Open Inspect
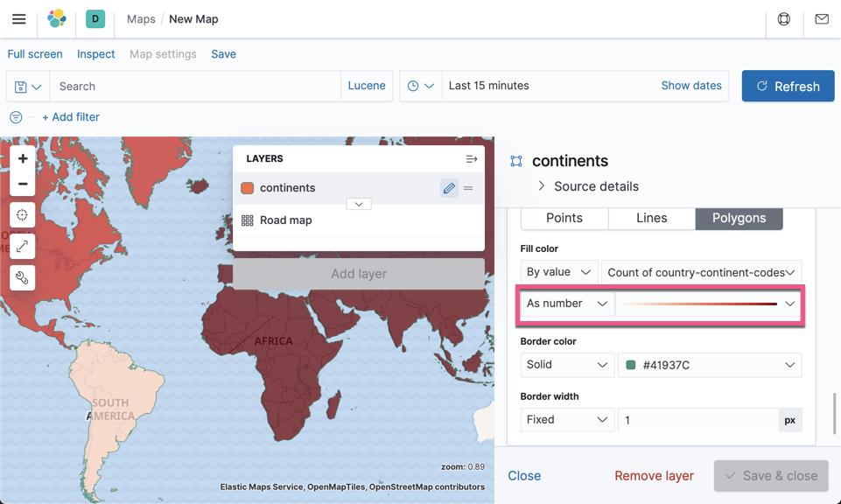Image resolution: width=841 pixels, height=504 pixels. (x=96, y=54)
